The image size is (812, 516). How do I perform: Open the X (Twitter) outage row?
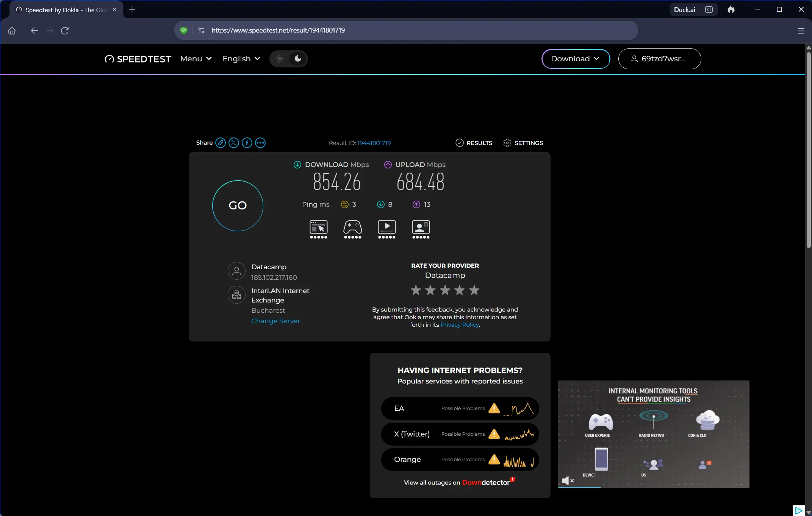click(x=460, y=434)
